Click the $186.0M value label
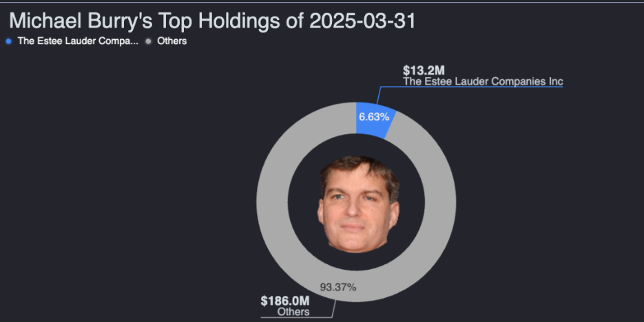Viewport: 644px width, 322px height. [x=284, y=301]
